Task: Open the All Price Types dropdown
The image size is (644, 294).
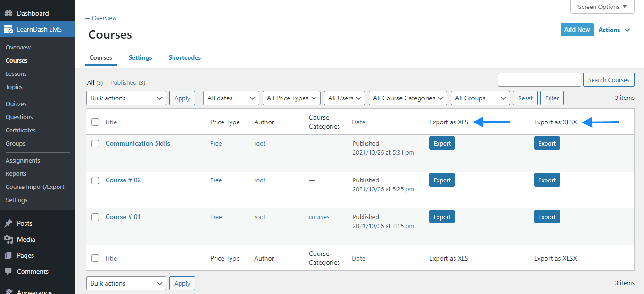Action: tap(291, 98)
